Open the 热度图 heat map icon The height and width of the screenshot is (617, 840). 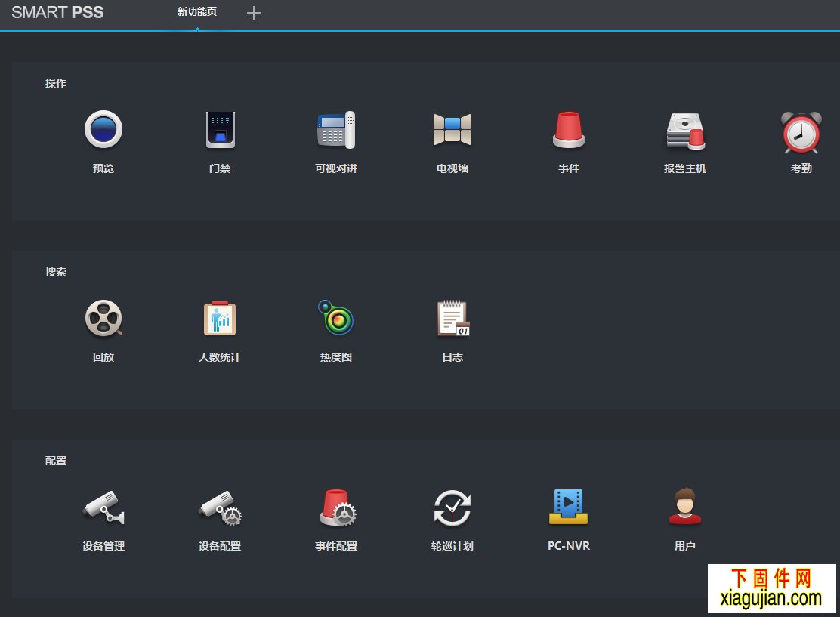pos(336,317)
